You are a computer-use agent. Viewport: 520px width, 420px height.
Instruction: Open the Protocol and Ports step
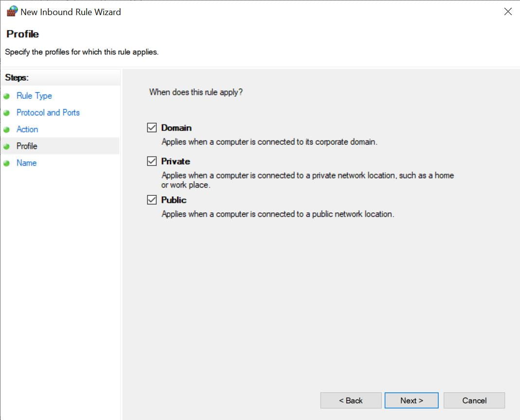point(48,112)
